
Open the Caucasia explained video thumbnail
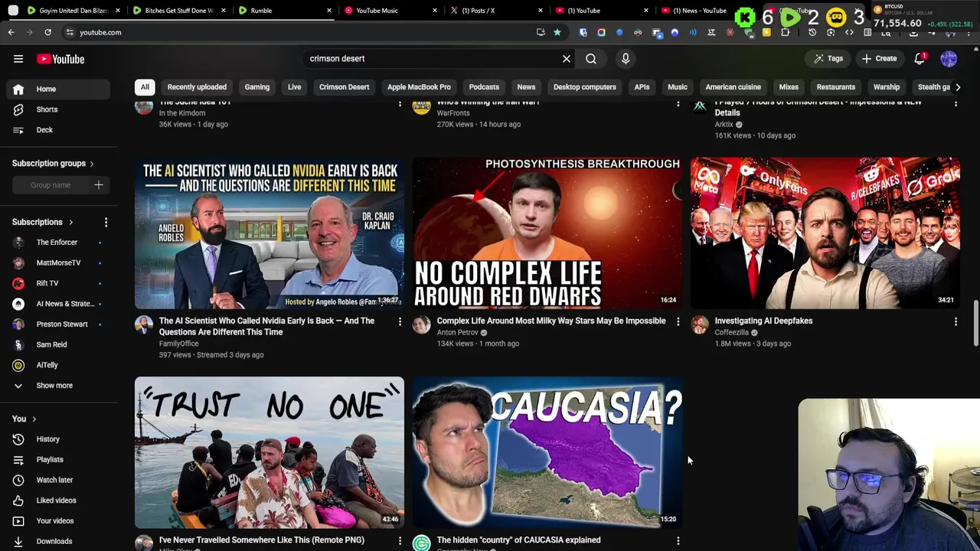click(x=547, y=452)
